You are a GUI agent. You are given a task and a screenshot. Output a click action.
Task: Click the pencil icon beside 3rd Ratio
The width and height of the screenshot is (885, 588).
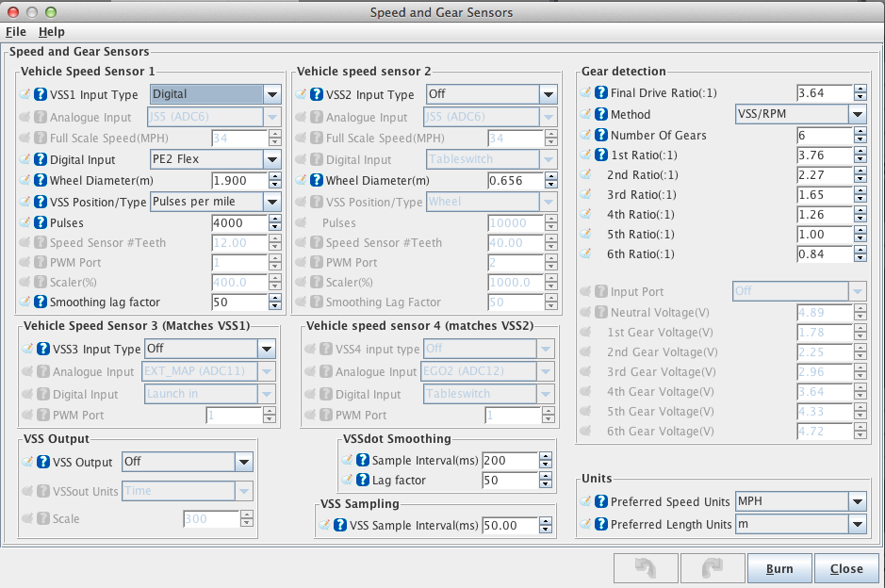pos(585,194)
